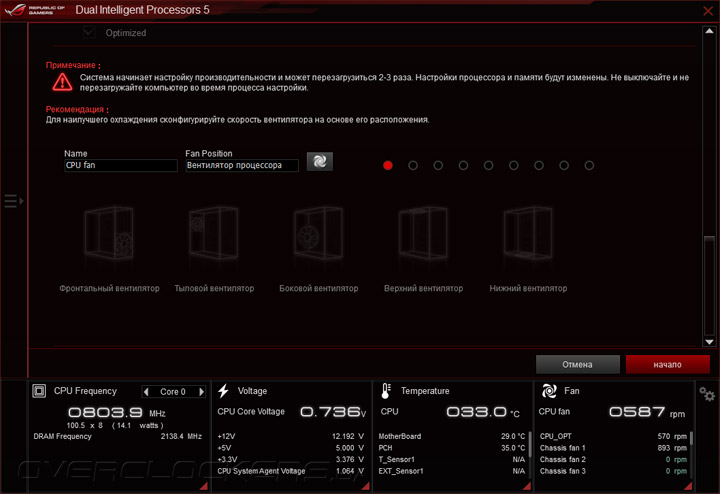This screenshot has height=494, width=720.
Task: Select the ninth fan radio button
Action: point(589,165)
